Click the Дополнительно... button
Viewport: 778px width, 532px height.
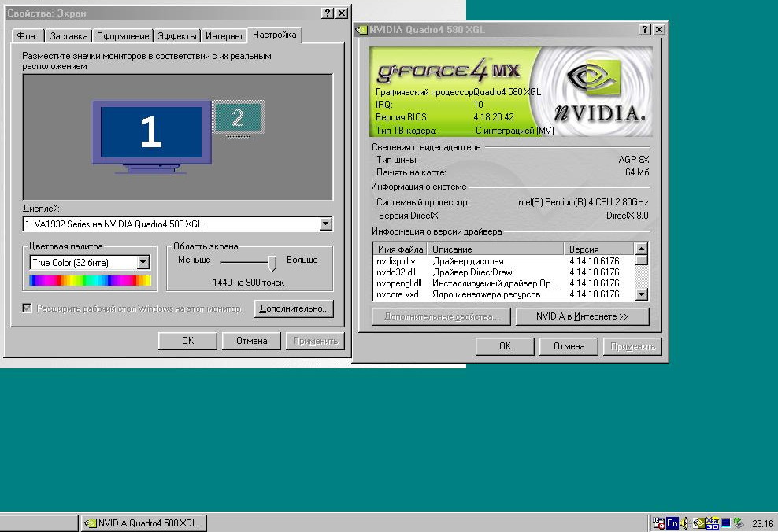tap(295, 308)
